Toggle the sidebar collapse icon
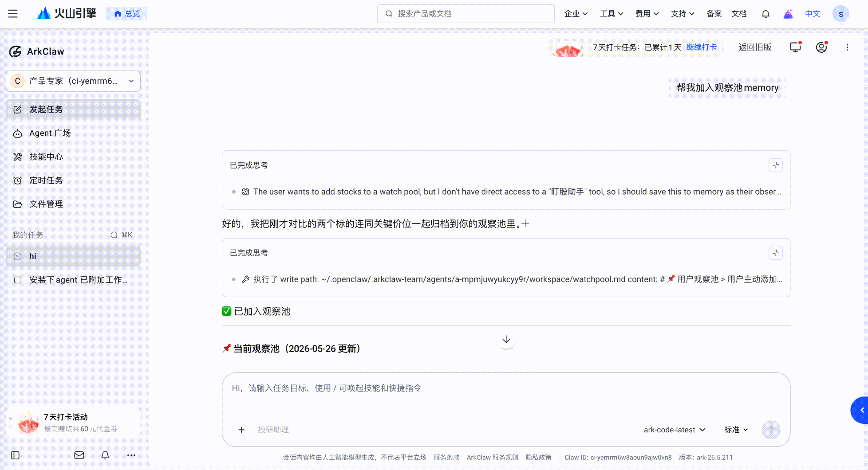 pyautogui.click(x=15, y=455)
